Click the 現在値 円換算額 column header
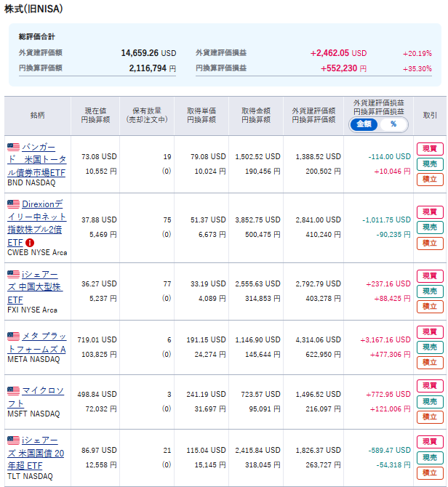The width and height of the screenshot is (448, 487). [95, 116]
